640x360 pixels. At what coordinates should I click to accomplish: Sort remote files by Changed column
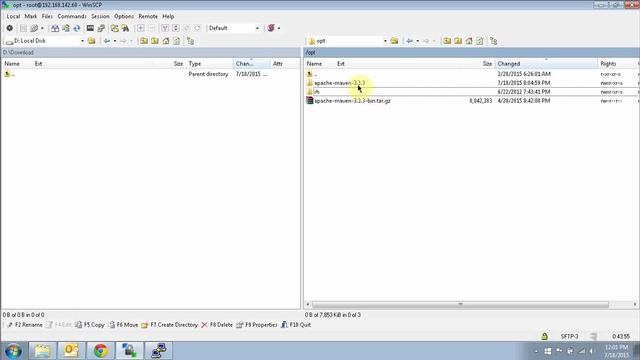pos(546,64)
